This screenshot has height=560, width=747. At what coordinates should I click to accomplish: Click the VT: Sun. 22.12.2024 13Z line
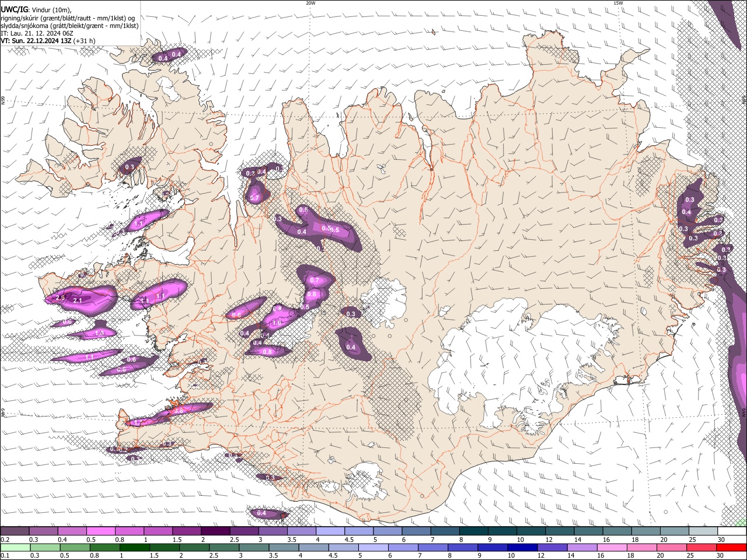point(36,41)
